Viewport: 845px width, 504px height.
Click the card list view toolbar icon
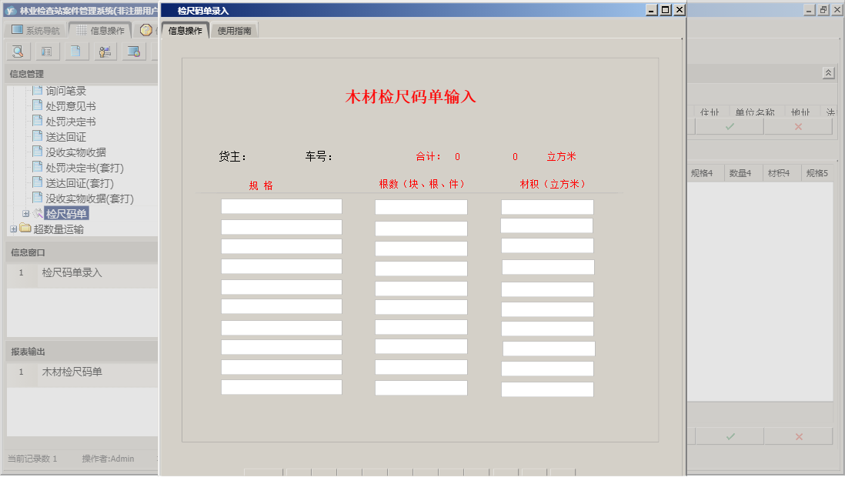click(x=46, y=51)
